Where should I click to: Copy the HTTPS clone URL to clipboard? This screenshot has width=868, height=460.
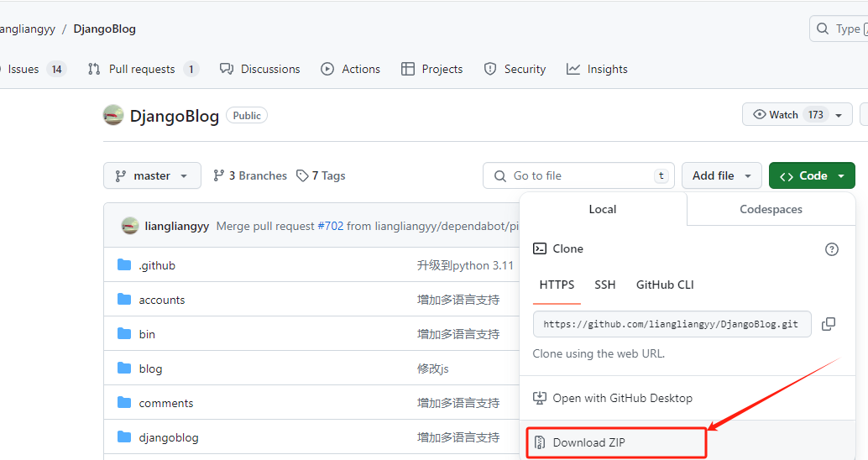point(828,324)
